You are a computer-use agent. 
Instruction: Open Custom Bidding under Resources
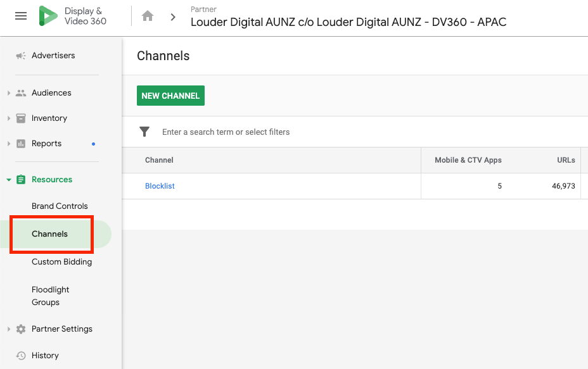tap(61, 262)
